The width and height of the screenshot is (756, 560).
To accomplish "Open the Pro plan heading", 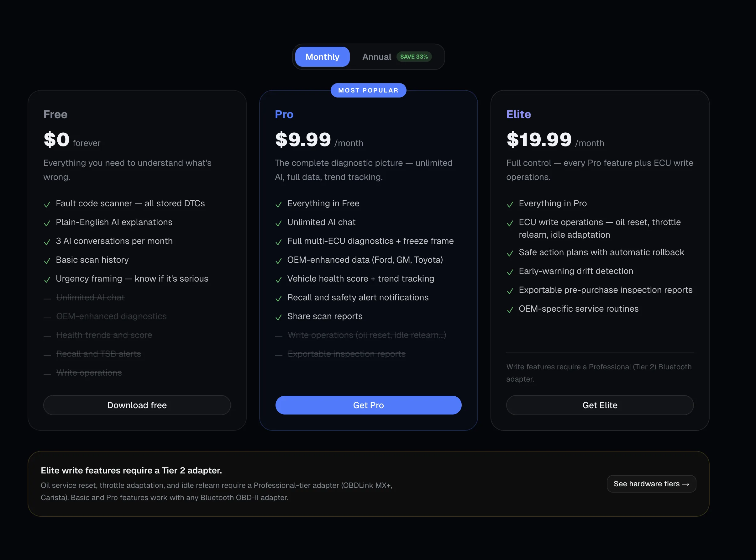I will coord(284,114).
